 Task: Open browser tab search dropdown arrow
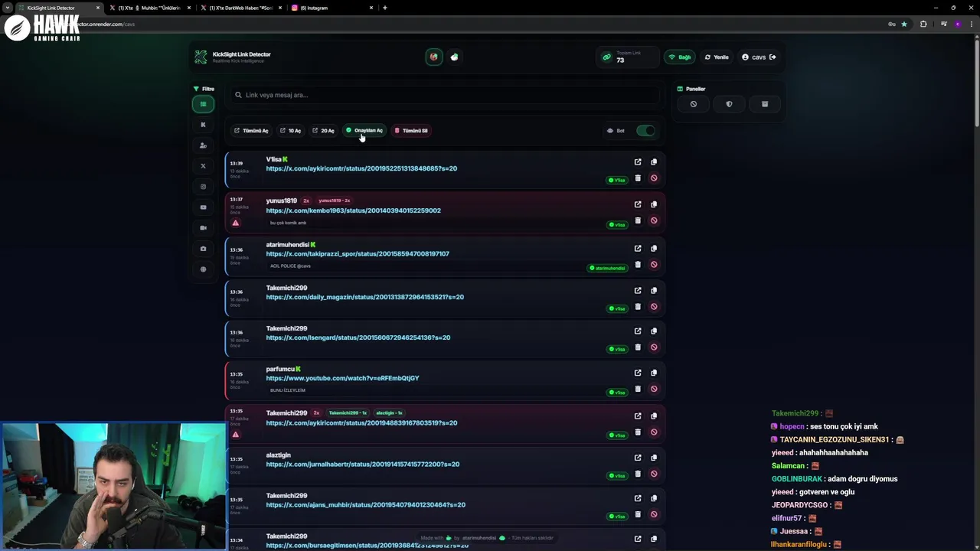8,8
